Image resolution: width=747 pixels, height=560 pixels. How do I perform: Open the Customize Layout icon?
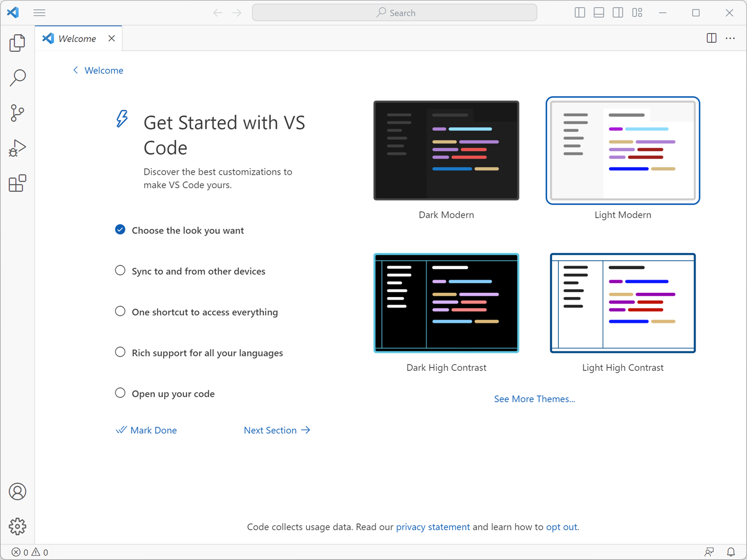[637, 12]
